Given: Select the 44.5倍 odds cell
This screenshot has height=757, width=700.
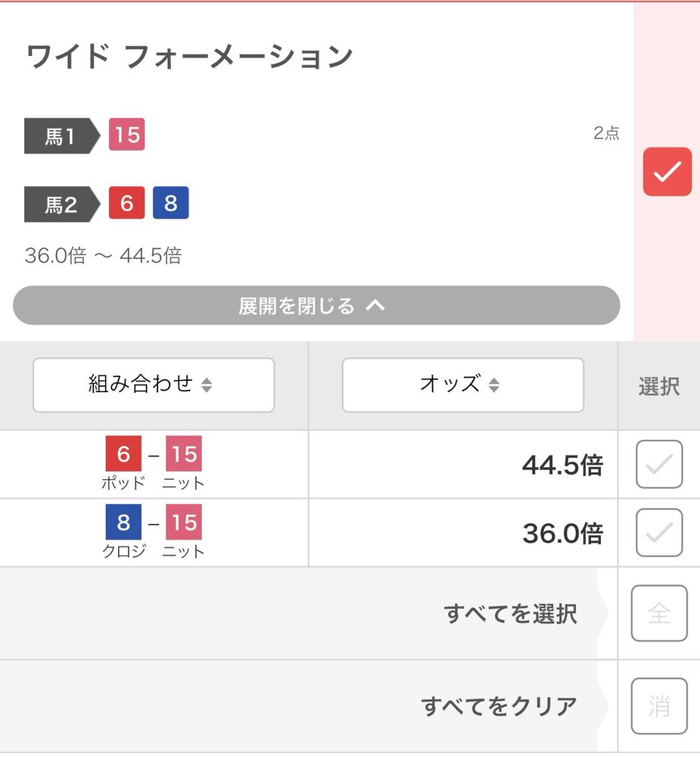Looking at the screenshot, I should 463,465.
